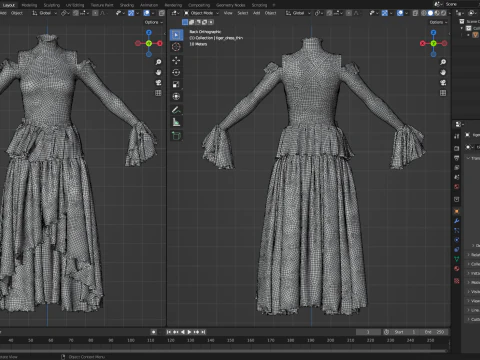480x360 pixels.
Task: Toggle camera view in left viewport
Action: pos(158,83)
